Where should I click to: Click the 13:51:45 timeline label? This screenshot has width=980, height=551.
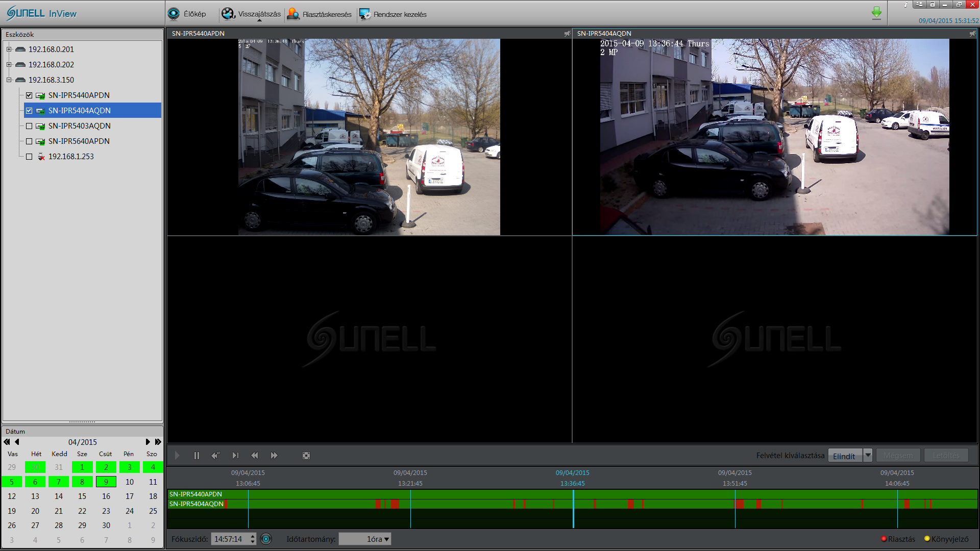pos(735,484)
